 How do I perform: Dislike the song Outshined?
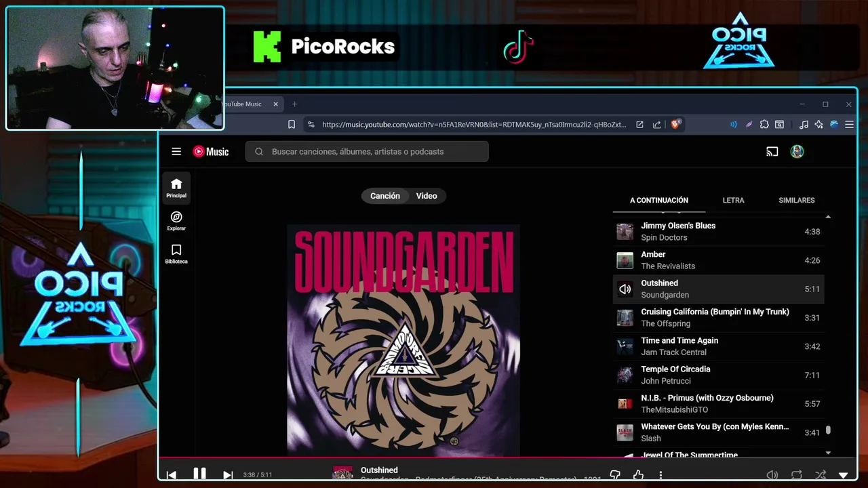615,475
